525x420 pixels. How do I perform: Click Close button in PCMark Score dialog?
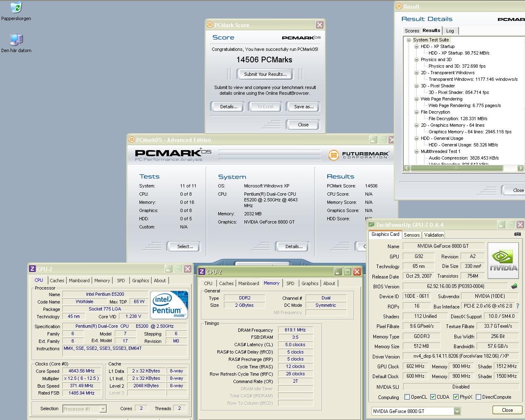(303, 125)
